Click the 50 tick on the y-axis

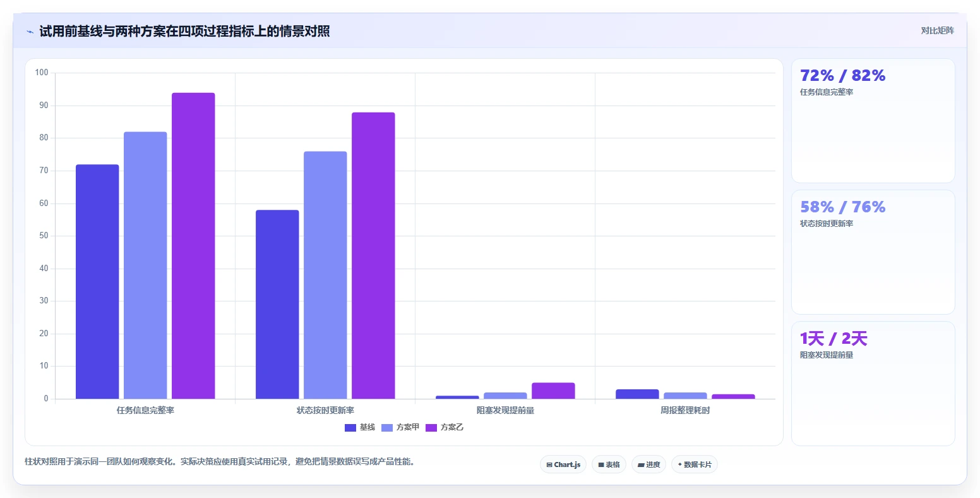pyautogui.click(x=44, y=236)
